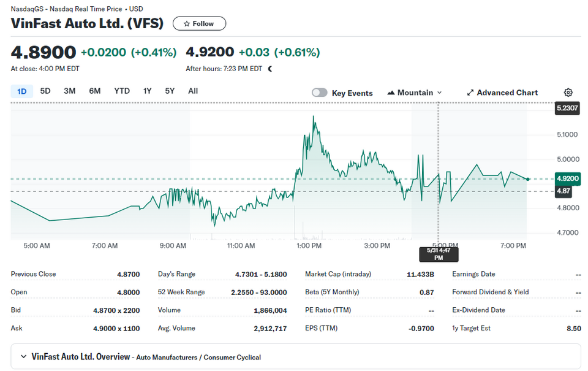The width and height of the screenshot is (588, 371).
Task: Click the chart peak near 1:00 PM
Action: pyautogui.click(x=314, y=117)
